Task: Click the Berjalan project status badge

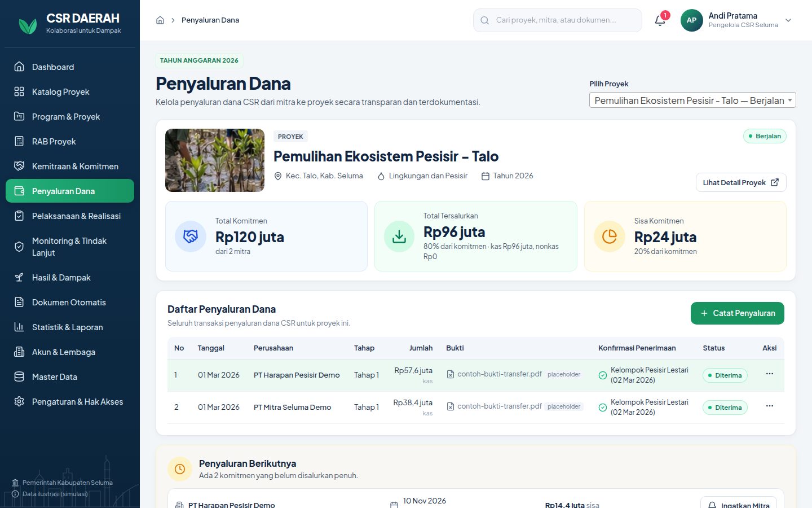Action: pyautogui.click(x=765, y=136)
